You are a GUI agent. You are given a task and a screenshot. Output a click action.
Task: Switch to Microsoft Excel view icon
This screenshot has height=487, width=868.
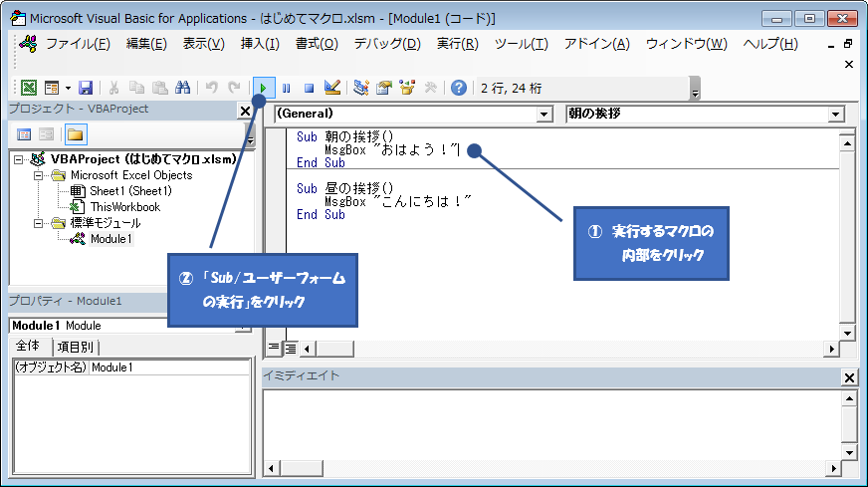tap(28, 88)
